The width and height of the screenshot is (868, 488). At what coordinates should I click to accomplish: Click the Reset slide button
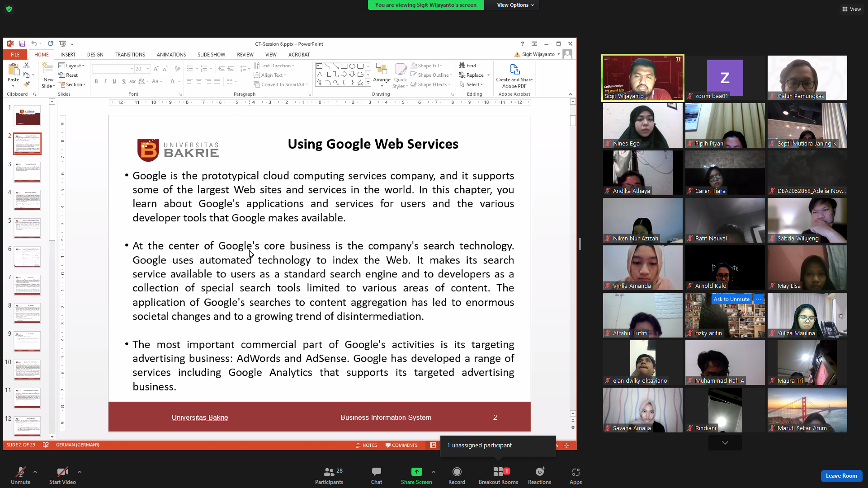[x=68, y=75]
